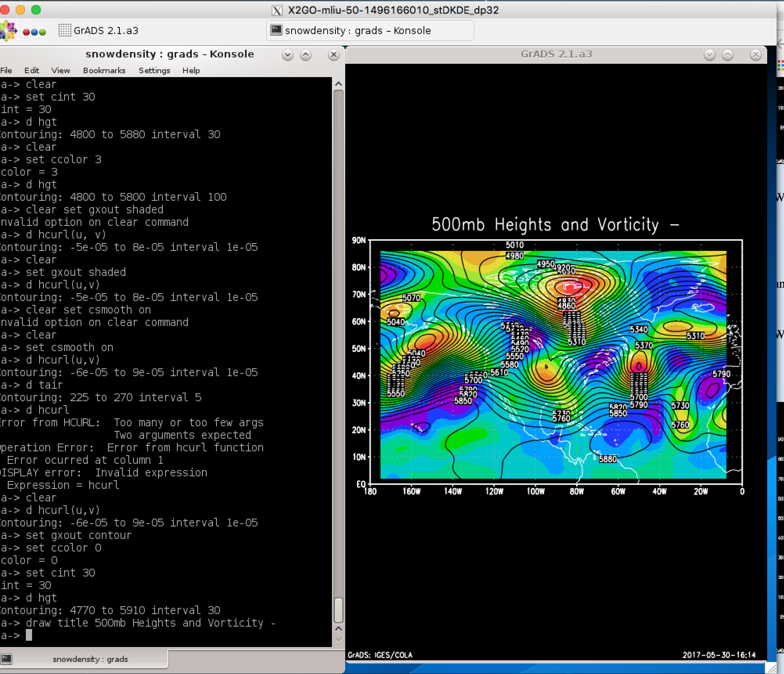This screenshot has height=674, width=784.
Task: Click the new tab icon beside snowdensity tab
Action: click(x=7, y=659)
